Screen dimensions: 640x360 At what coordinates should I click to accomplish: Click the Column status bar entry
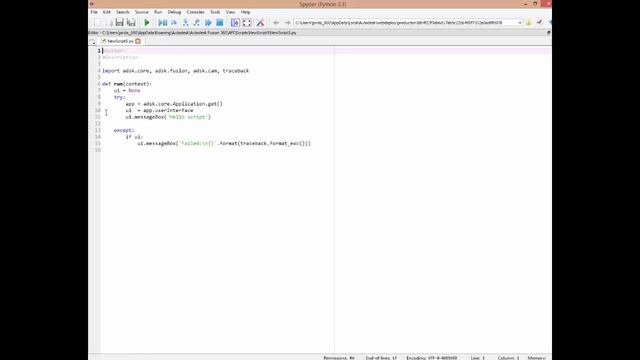[509, 358]
